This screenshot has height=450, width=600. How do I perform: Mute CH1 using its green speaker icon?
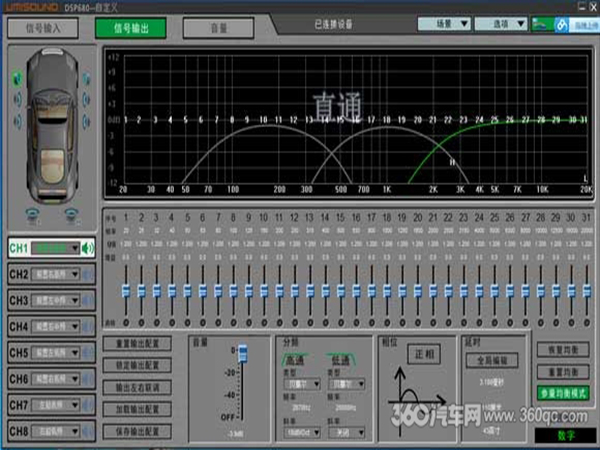pyautogui.click(x=87, y=248)
